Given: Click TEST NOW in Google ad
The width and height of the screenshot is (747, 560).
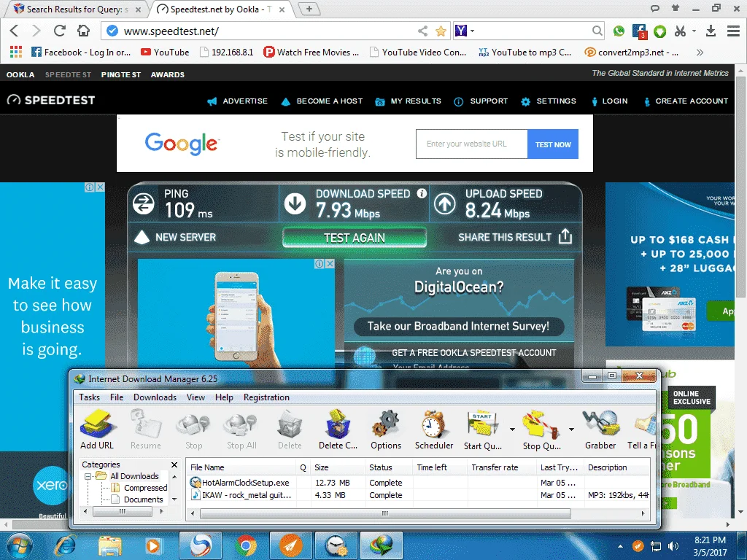Looking at the screenshot, I should (553, 144).
